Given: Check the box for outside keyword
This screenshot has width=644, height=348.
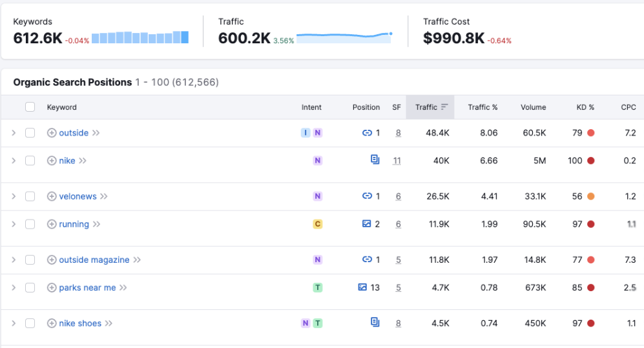Looking at the screenshot, I should tap(30, 133).
